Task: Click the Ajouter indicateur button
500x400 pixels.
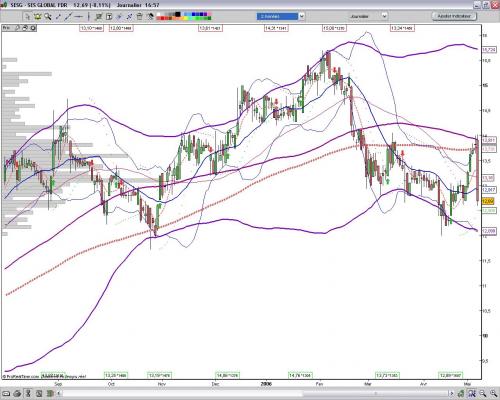Action: [454, 16]
